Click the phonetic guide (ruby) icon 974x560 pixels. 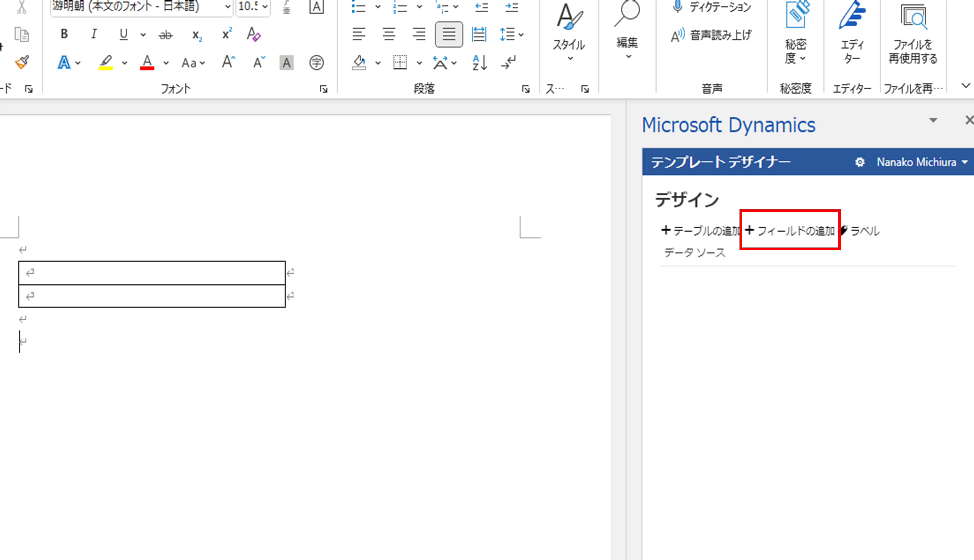click(x=286, y=7)
